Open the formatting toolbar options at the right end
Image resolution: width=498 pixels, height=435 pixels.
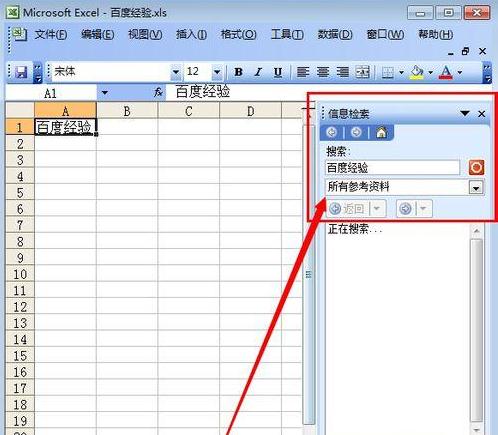(487, 72)
